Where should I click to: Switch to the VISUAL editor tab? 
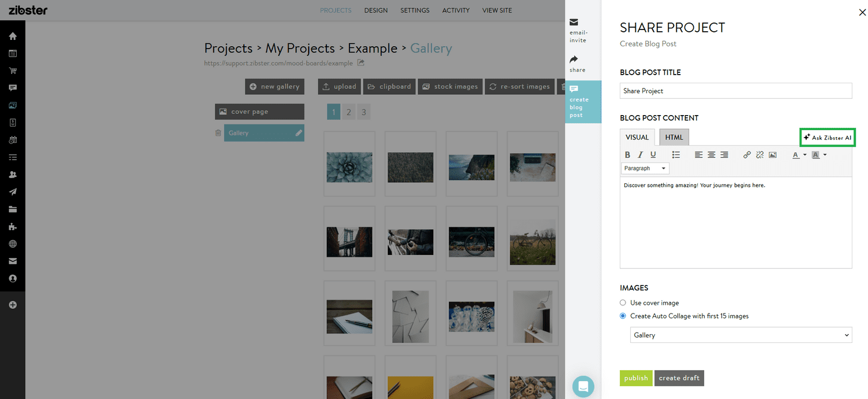(637, 138)
